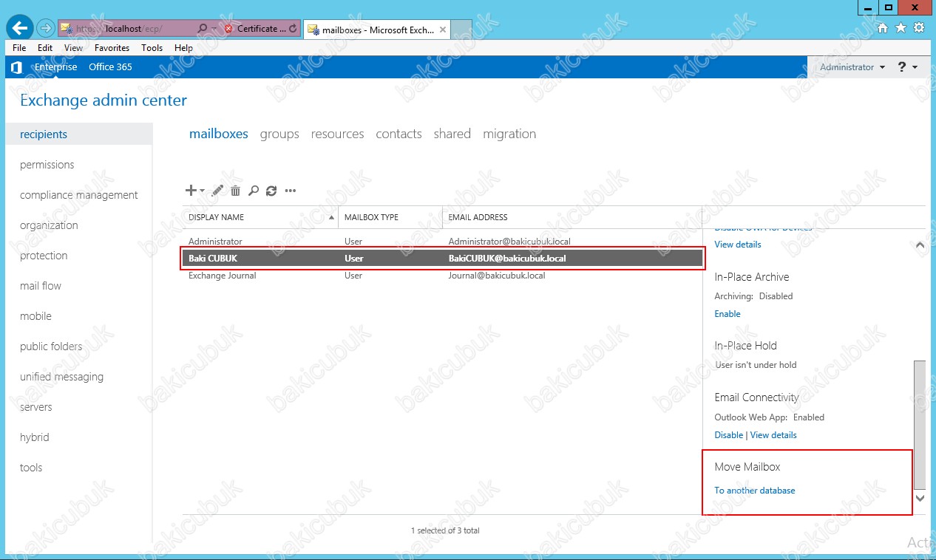Open the View menu

tap(73, 47)
